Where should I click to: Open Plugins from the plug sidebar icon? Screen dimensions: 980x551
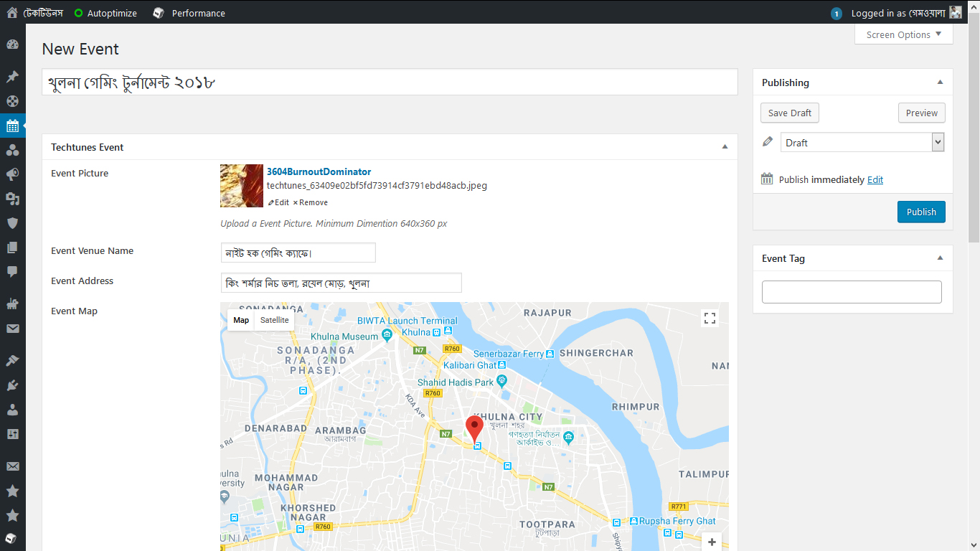click(x=12, y=385)
